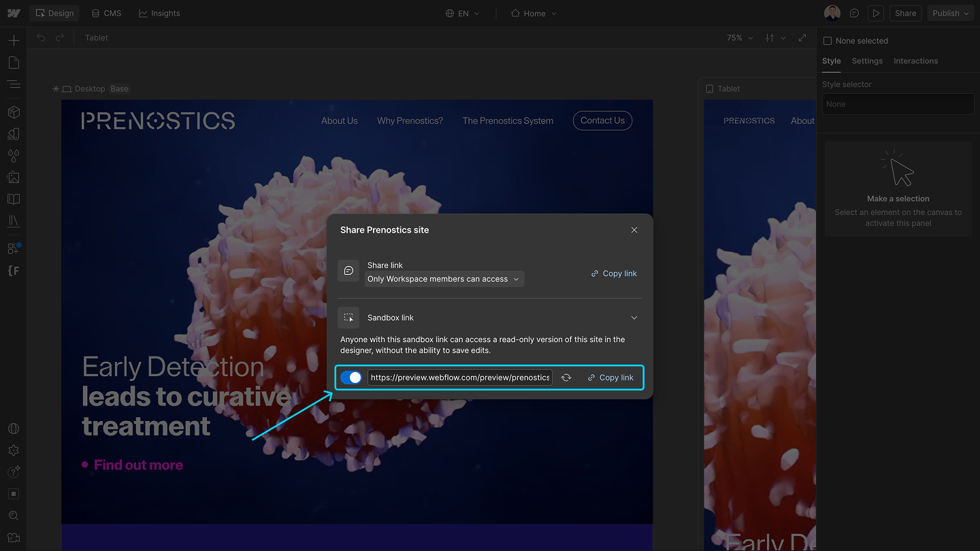Collapse the Sandbox link section chevron

[634, 318]
